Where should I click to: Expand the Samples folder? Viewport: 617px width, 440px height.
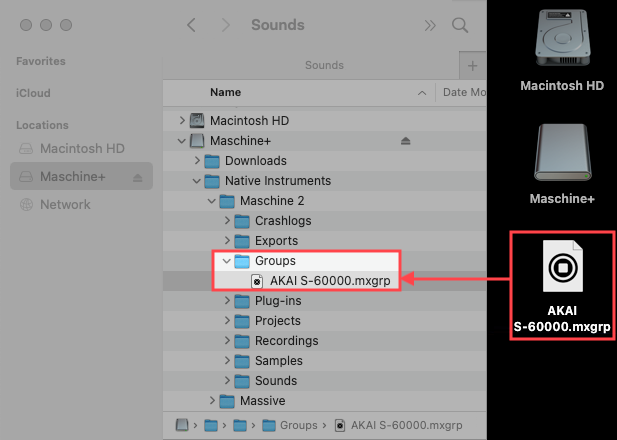227,361
